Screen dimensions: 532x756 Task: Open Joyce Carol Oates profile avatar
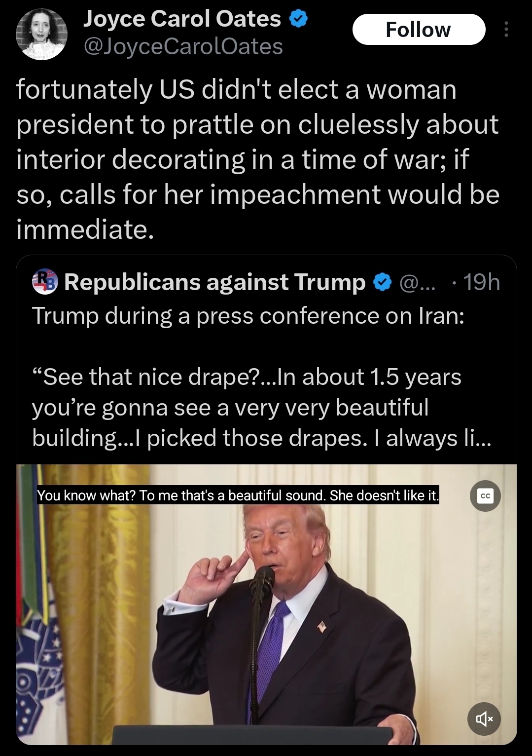[41, 34]
